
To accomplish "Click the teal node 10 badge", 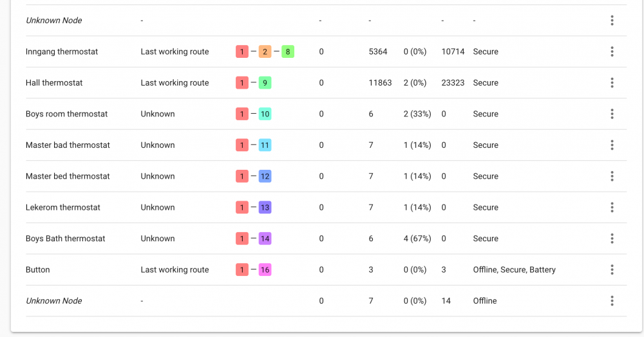I will [x=265, y=114].
